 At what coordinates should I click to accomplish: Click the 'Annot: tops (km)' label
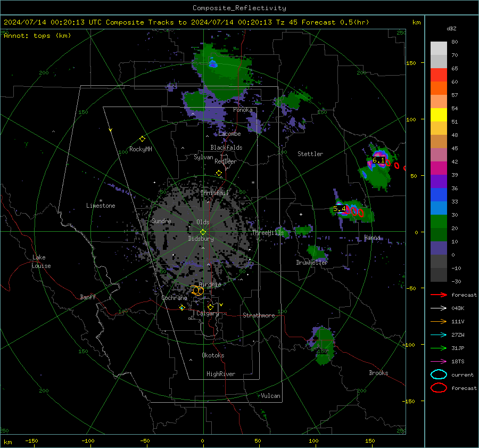[37, 36]
